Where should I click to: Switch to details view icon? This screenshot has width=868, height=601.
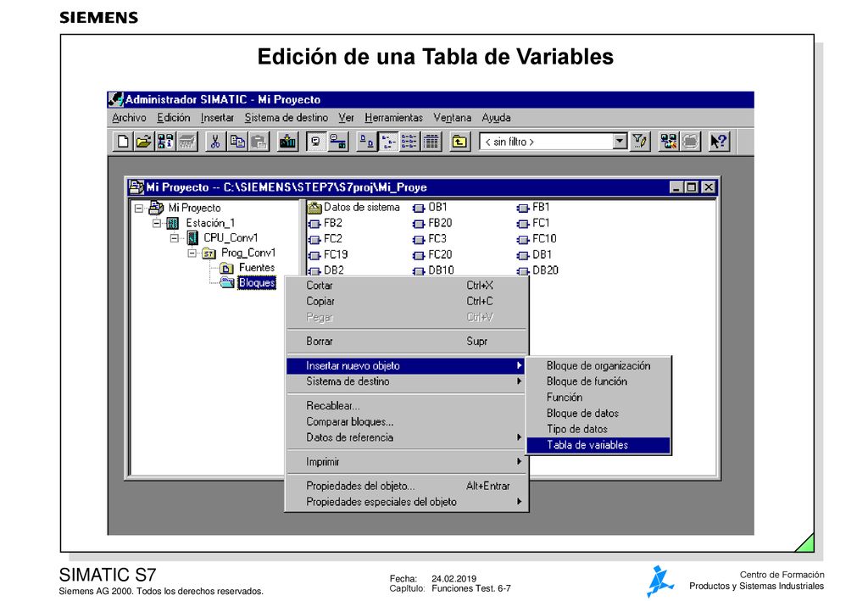point(431,142)
